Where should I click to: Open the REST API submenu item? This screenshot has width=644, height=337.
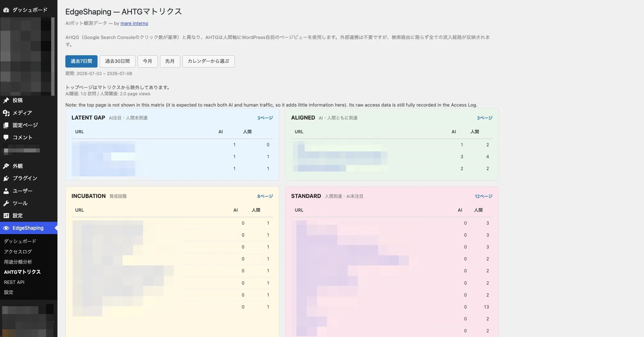(x=14, y=282)
